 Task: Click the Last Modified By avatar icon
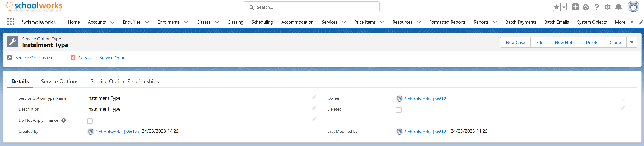[x=400, y=132]
